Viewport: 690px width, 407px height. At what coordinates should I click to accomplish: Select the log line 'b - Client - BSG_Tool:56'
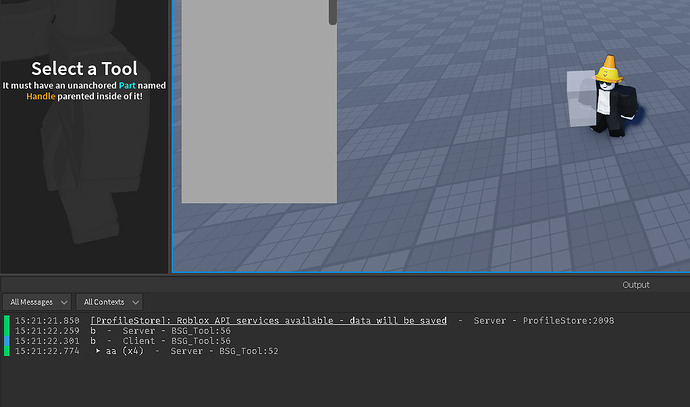point(161,341)
